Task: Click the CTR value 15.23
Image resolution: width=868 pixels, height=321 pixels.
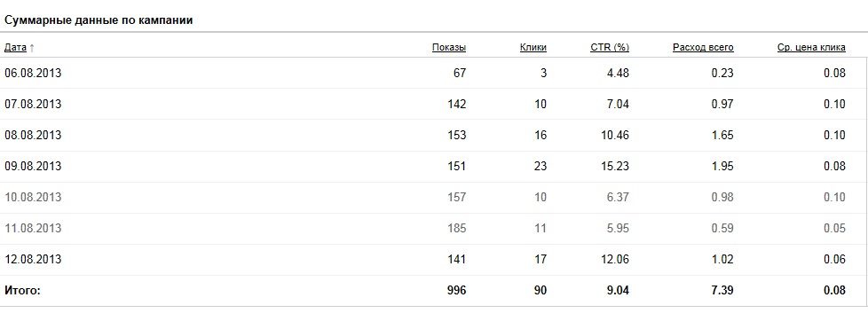Action: (615, 166)
